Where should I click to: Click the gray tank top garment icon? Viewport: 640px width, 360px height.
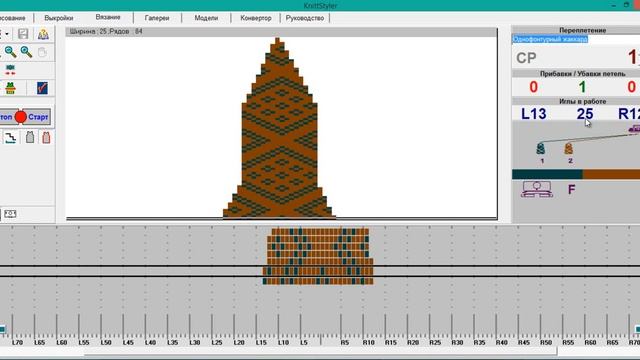pyautogui.click(x=30, y=137)
